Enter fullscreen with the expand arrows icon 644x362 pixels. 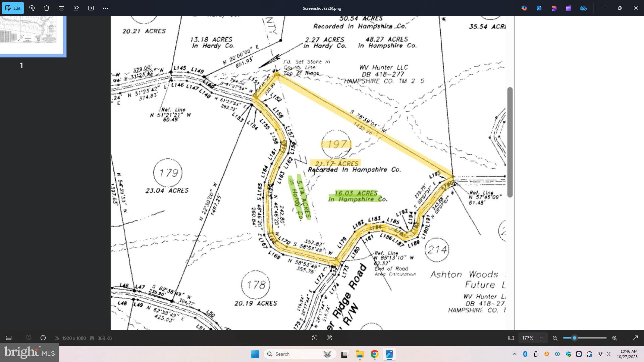pyautogui.click(x=635, y=338)
